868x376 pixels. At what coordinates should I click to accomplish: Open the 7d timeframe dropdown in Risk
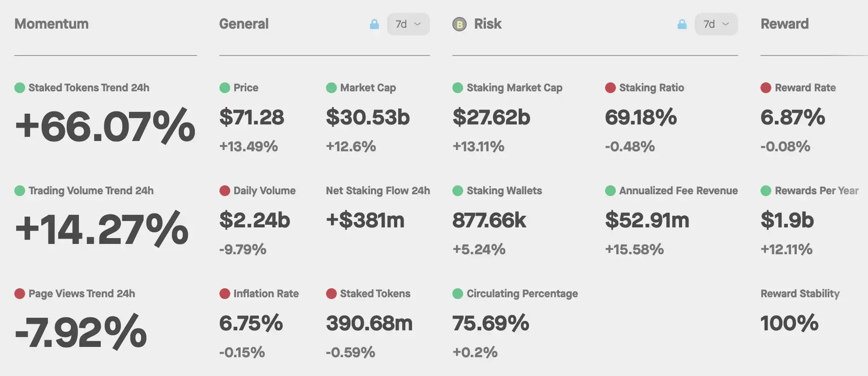[716, 24]
